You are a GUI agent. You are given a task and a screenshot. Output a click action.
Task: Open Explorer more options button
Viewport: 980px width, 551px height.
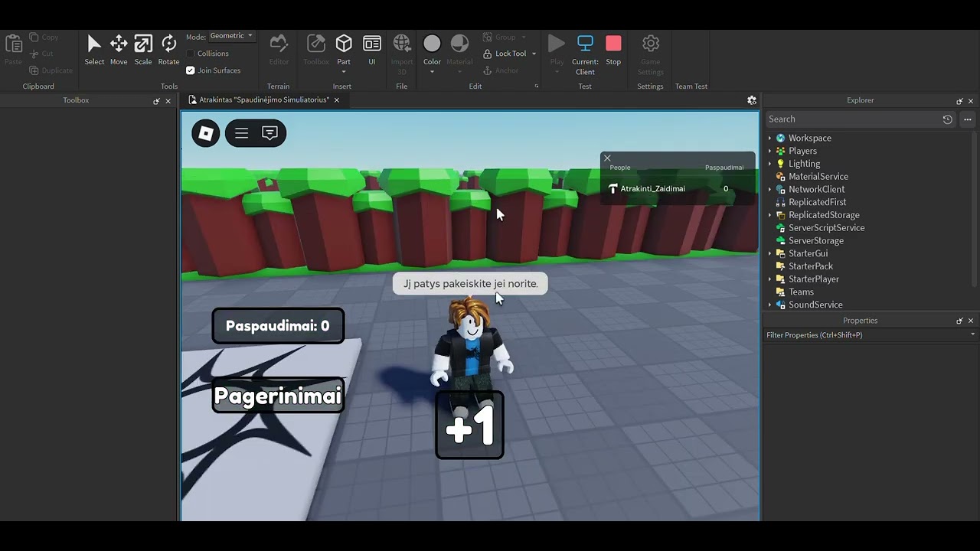pyautogui.click(x=968, y=119)
